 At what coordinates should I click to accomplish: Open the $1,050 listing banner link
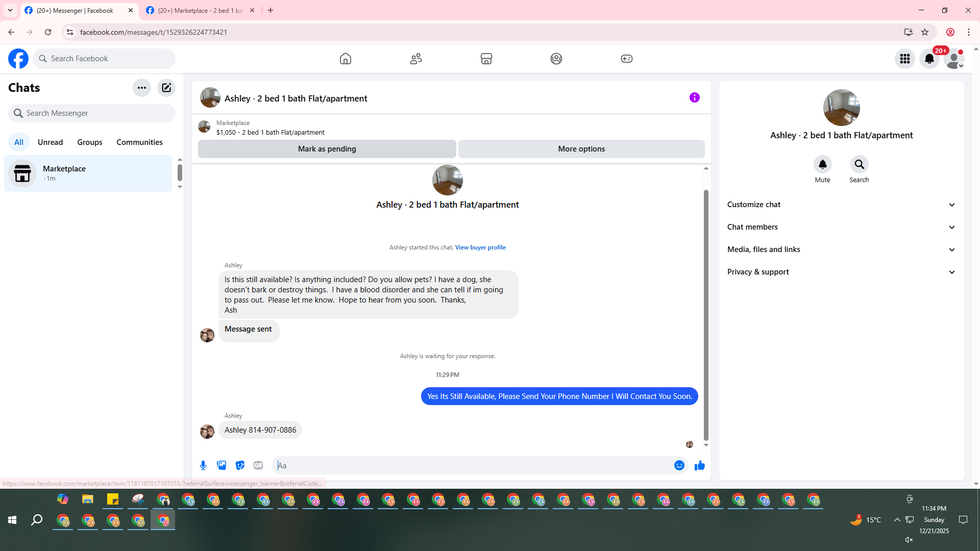[x=270, y=128]
